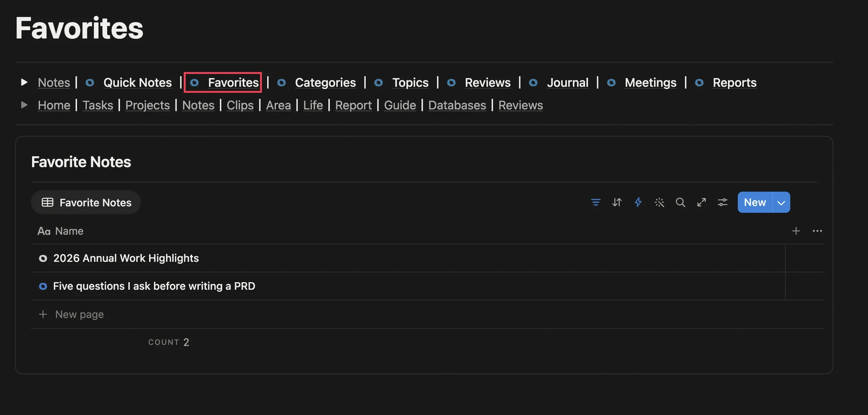
Task: Open the Categories page link
Action: coord(325,83)
